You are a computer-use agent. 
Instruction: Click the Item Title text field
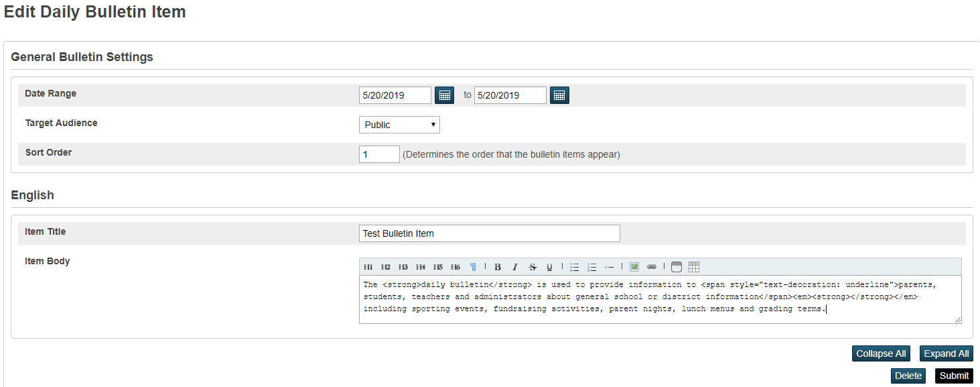490,233
